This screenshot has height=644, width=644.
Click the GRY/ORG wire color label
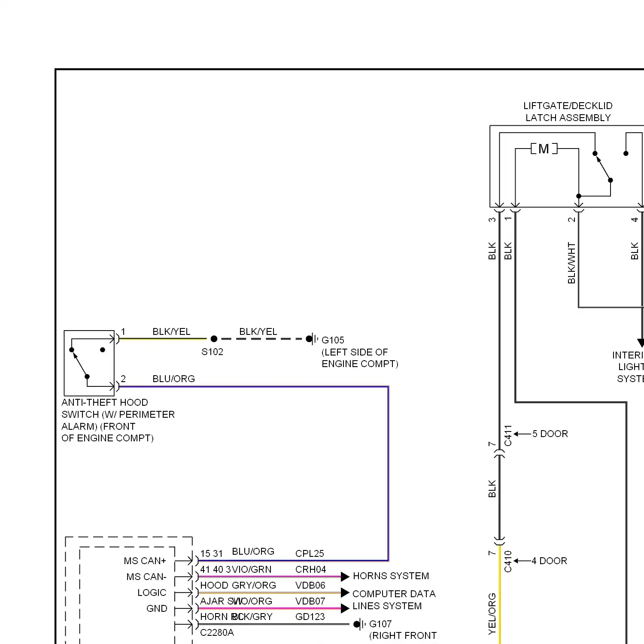(x=254, y=585)
